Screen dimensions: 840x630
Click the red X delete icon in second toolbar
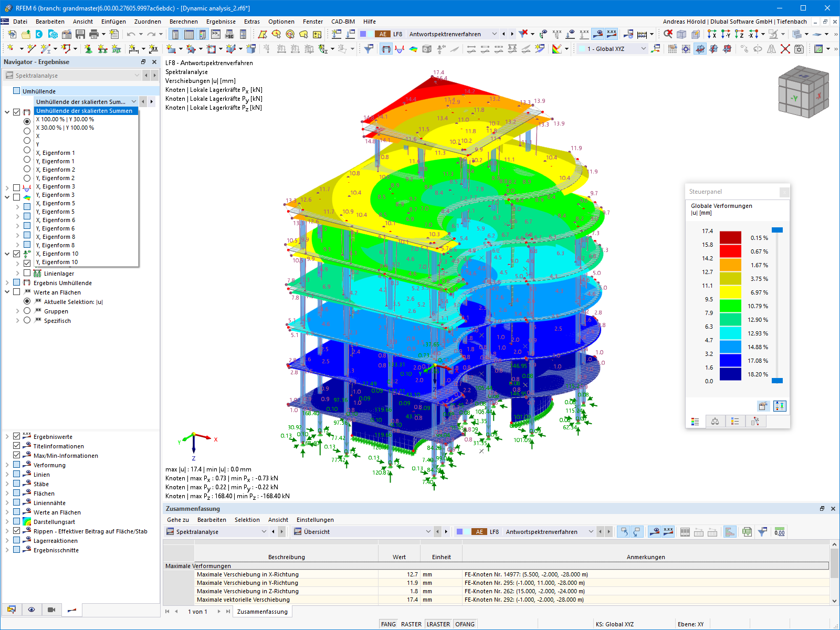[x=785, y=49]
